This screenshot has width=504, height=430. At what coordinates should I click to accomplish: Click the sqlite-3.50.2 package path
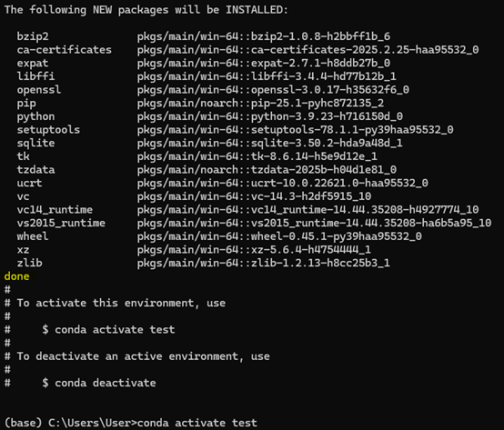[270, 144]
